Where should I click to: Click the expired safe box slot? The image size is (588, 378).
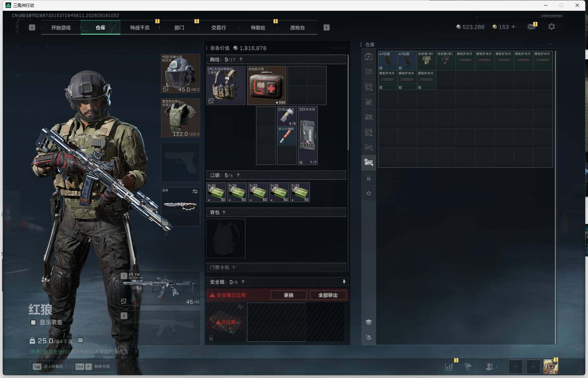click(226, 322)
